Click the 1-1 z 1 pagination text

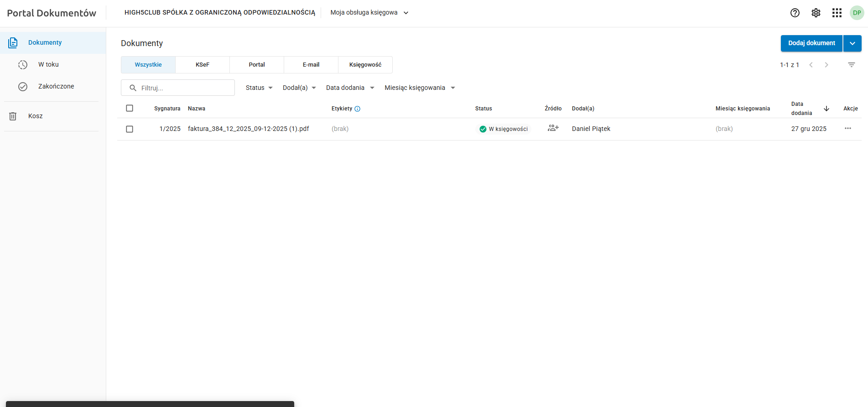(x=790, y=65)
